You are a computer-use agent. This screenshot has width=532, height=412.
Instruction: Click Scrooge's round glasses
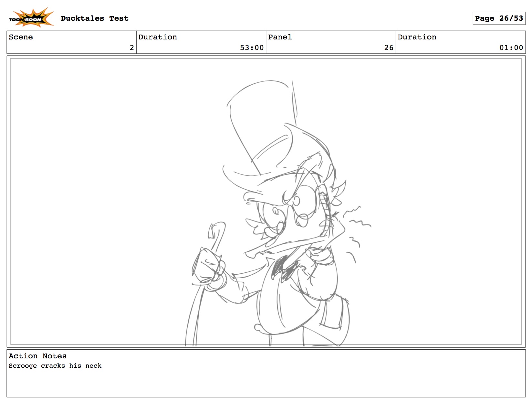(x=299, y=210)
